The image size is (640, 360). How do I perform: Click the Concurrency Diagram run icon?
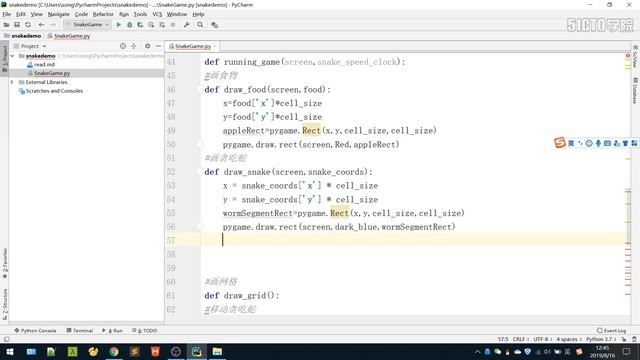(x=162, y=25)
